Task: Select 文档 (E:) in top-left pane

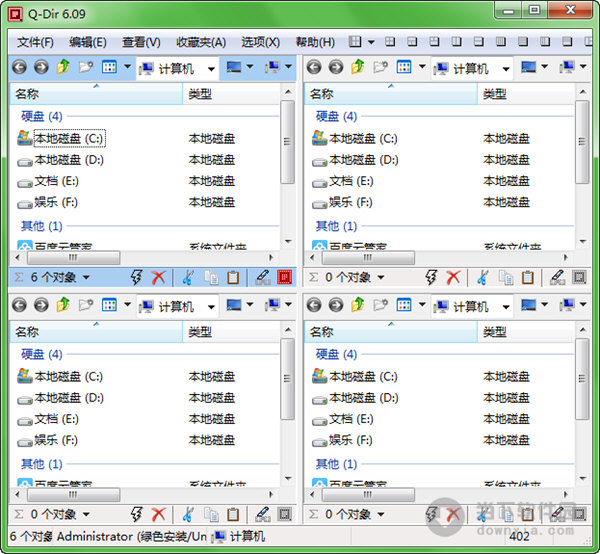Action: [56, 181]
